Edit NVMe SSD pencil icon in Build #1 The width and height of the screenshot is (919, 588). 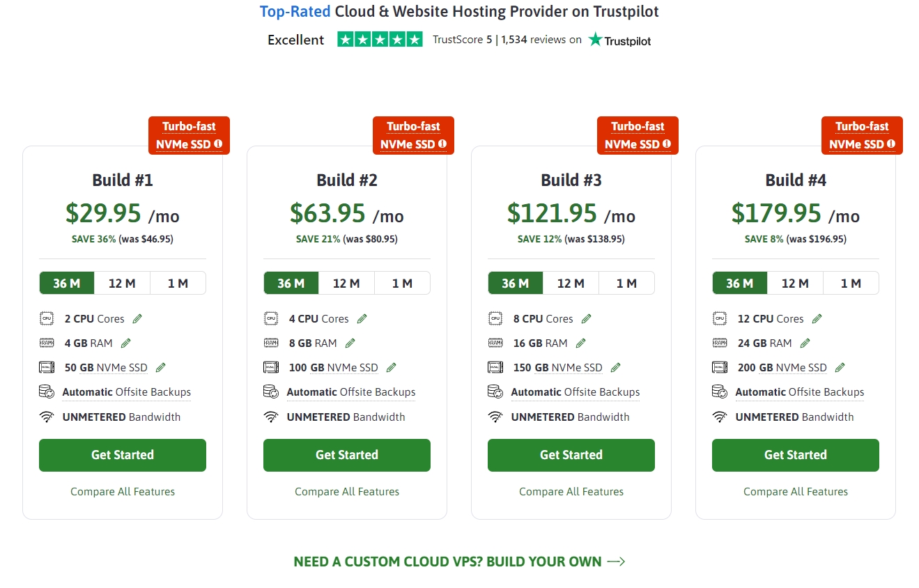click(x=161, y=368)
